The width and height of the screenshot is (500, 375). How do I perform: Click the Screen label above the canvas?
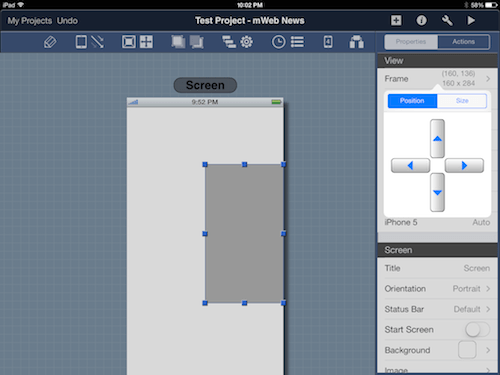coord(205,85)
